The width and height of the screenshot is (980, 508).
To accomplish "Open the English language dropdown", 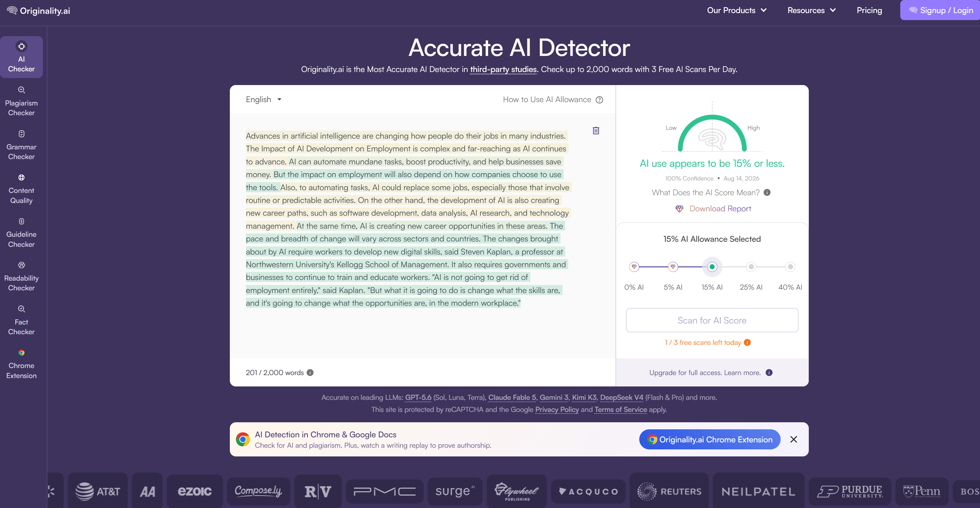I will click(264, 99).
